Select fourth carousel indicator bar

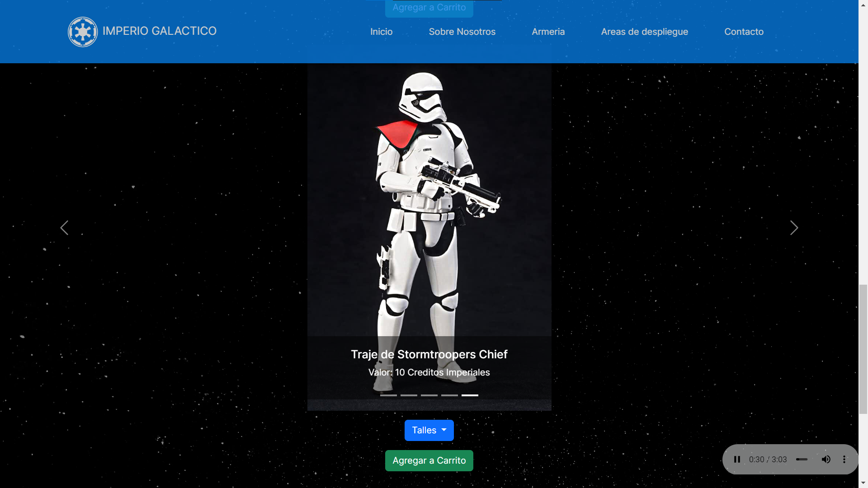coord(449,395)
